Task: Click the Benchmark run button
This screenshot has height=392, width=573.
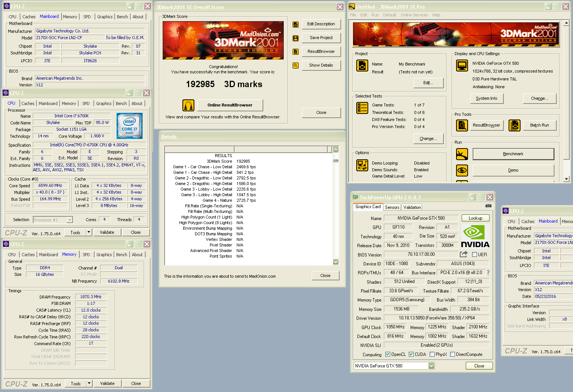Action: (x=513, y=154)
